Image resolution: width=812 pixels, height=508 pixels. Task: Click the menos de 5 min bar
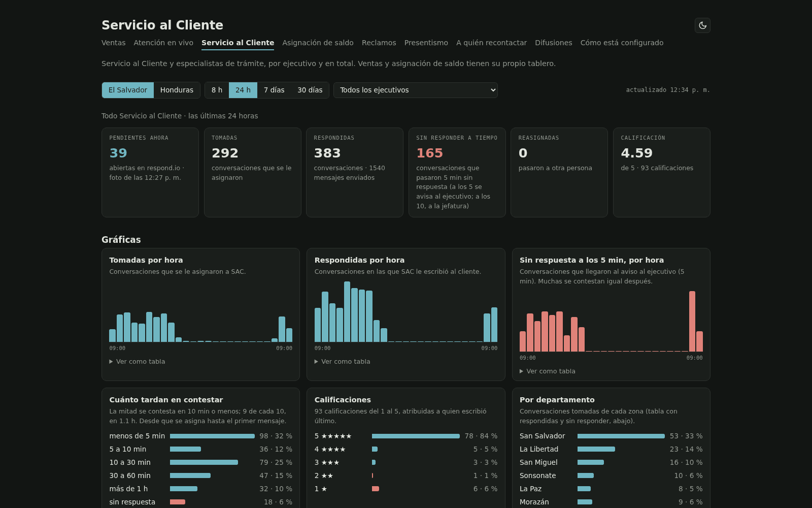(212, 436)
